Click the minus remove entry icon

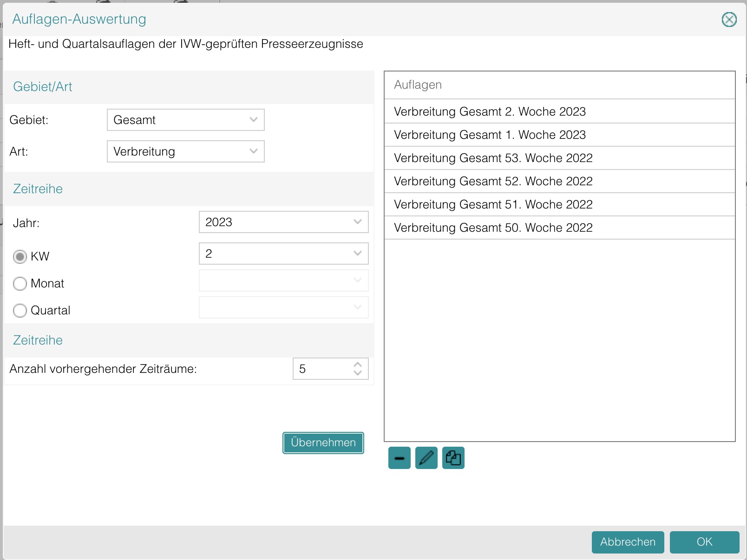coord(399,458)
